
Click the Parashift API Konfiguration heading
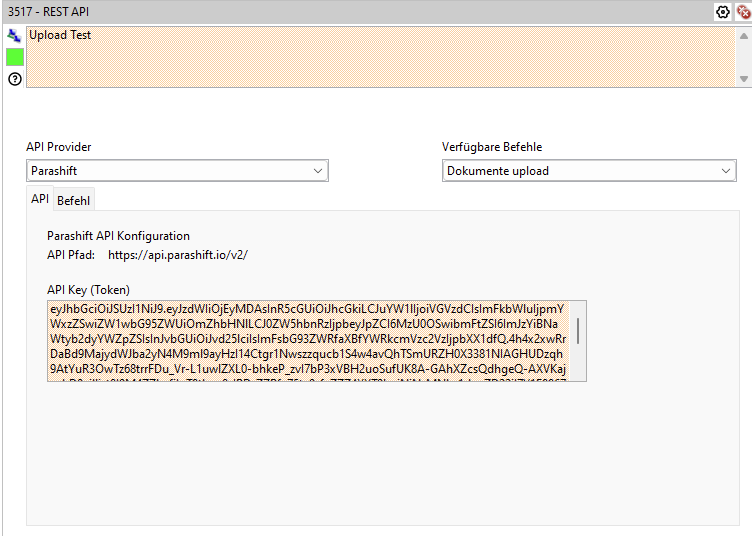(x=118, y=236)
